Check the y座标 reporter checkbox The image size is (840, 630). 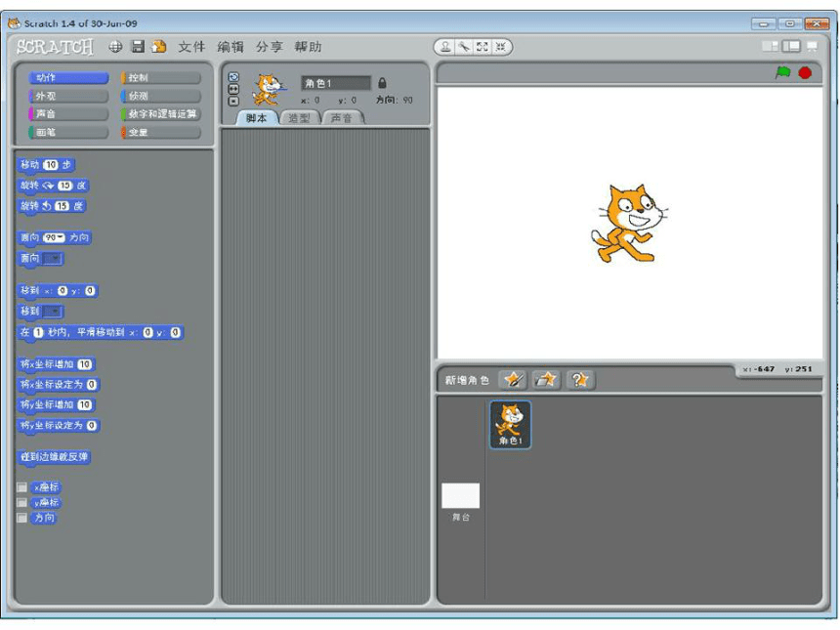point(21,502)
